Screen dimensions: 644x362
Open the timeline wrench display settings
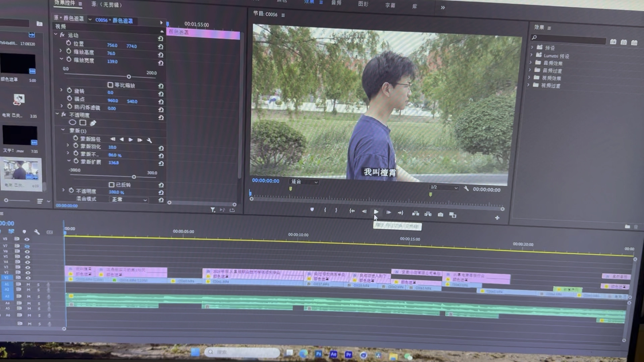pyautogui.click(x=37, y=232)
